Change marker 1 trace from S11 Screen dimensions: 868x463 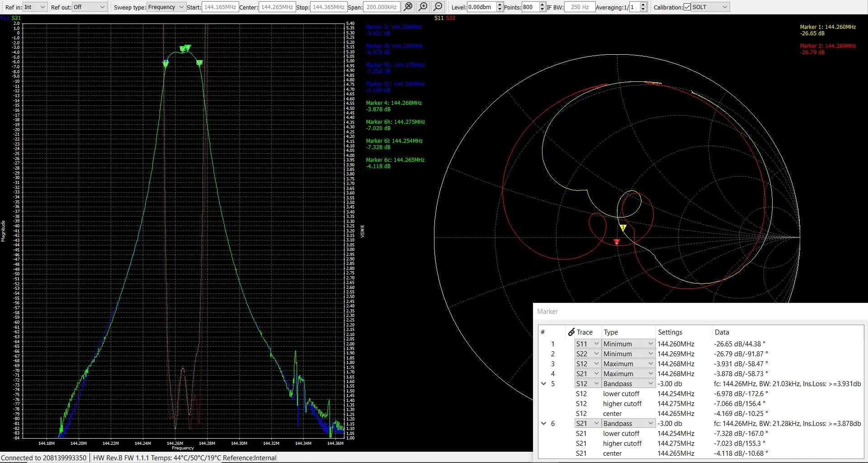(x=587, y=344)
